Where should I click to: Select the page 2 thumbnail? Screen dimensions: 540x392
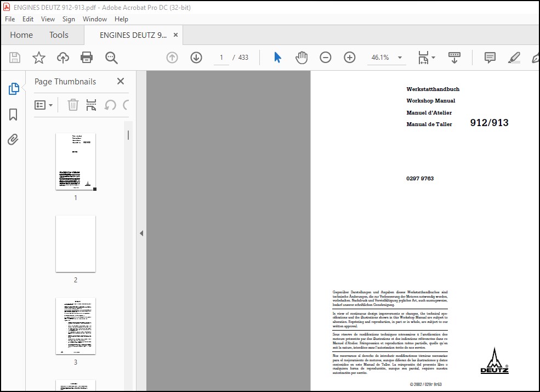pyautogui.click(x=76, y=244)
